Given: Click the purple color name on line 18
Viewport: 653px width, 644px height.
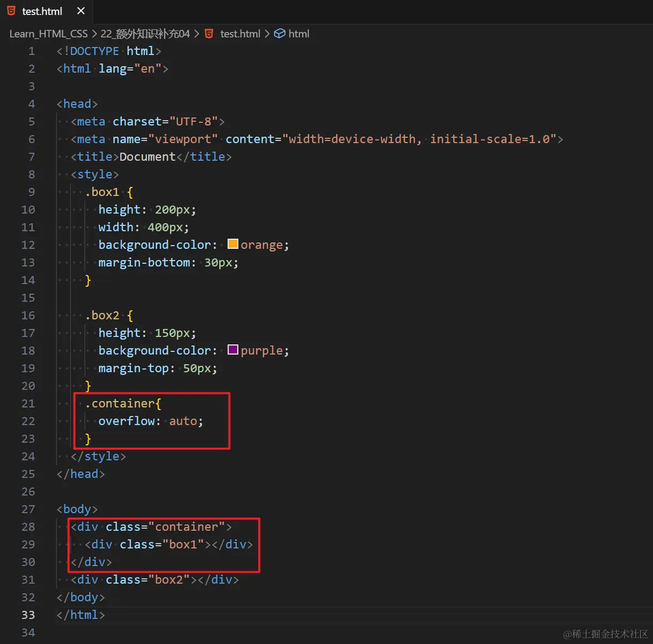Looking at the screenshot, I should pyautogui.click(x=262, y=351).
